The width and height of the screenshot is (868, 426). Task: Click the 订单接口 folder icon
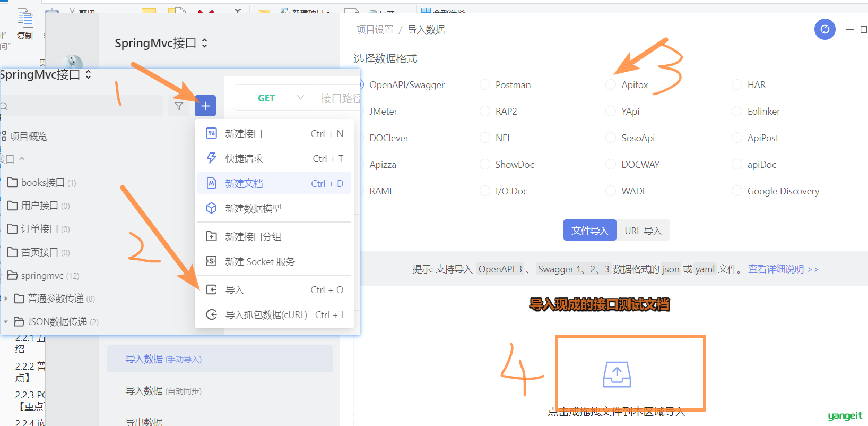[12, 229]
